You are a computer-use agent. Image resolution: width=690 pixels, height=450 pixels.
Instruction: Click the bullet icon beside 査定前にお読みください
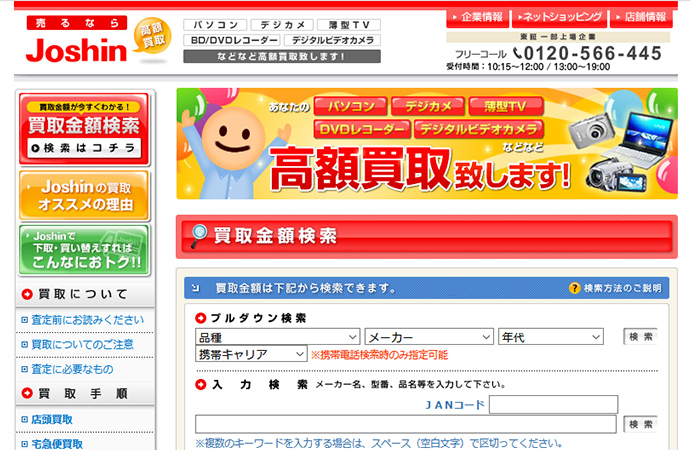coord(25,320)
